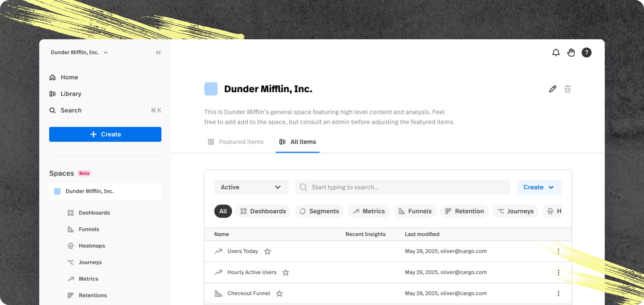644x305 pixels.
Task: Open Search in sidebar
Action: tap(105, 110)
